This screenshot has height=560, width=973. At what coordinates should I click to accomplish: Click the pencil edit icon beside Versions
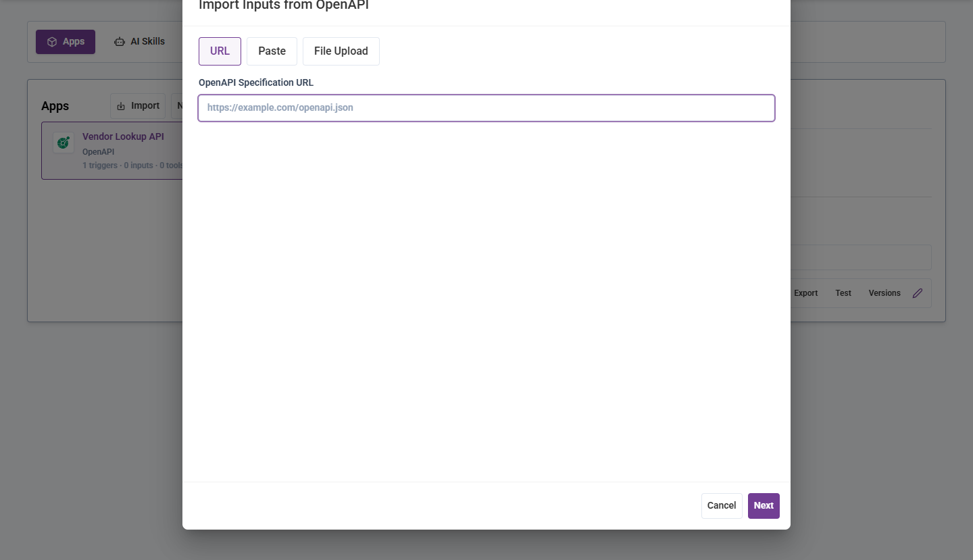[x=918, y=293]
